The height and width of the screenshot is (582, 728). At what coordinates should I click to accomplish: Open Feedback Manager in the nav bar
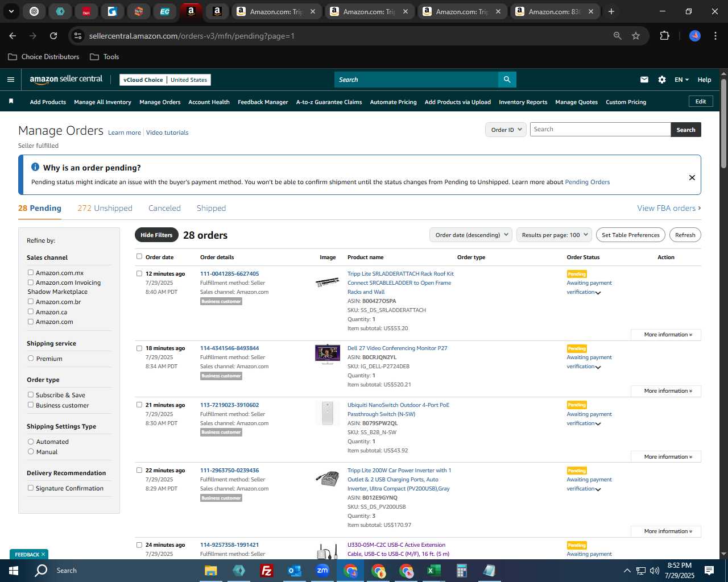[263, 102]
